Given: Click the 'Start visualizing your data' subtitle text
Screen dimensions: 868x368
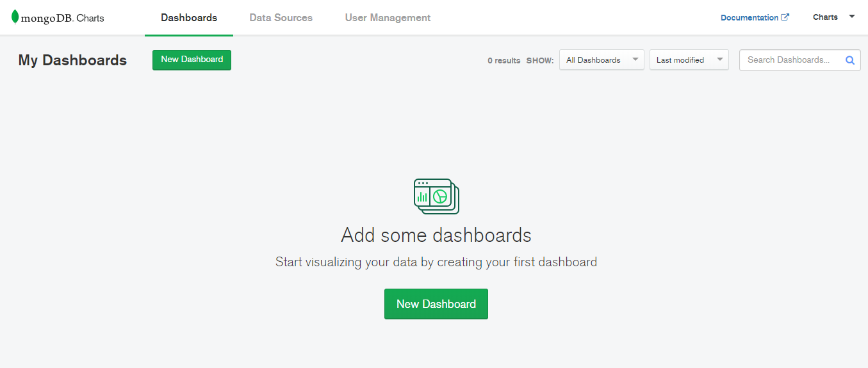Looking at the screenshot, I should 436,262.
